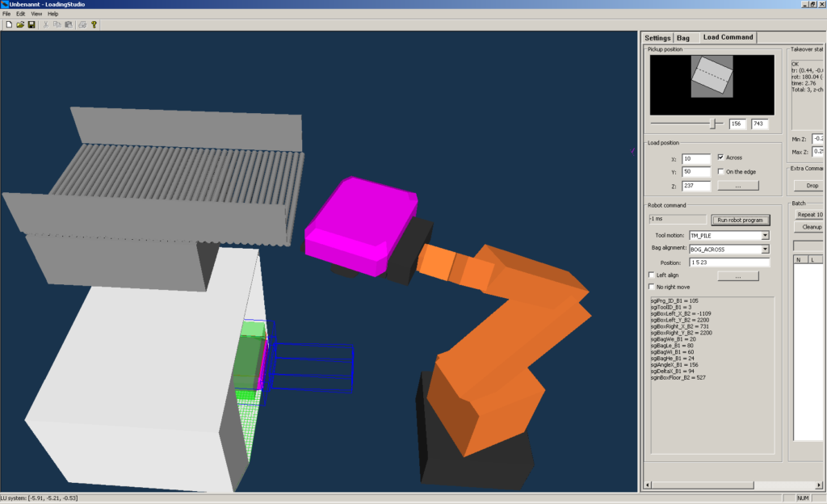
Task: Open the View menu
Action: (36, 14)
